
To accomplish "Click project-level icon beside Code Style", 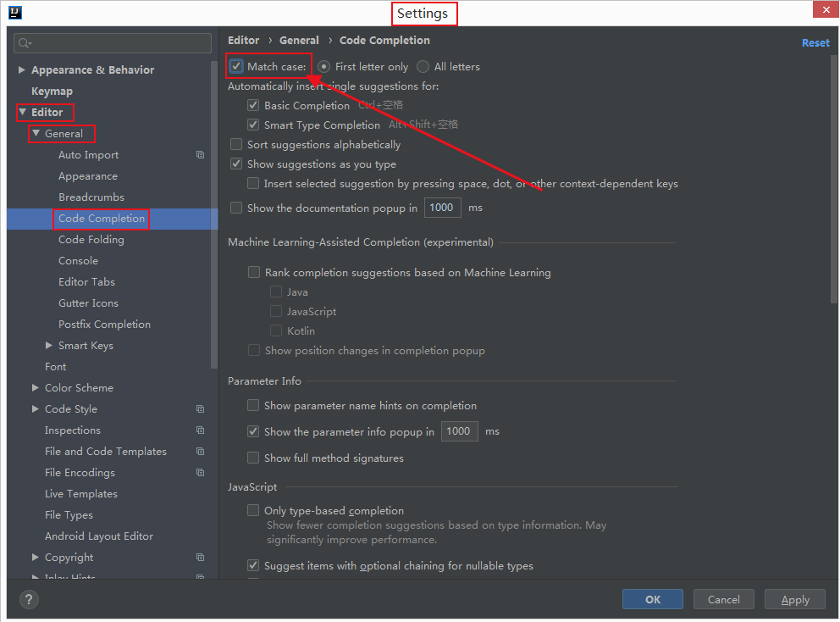I will coord(201,409).
